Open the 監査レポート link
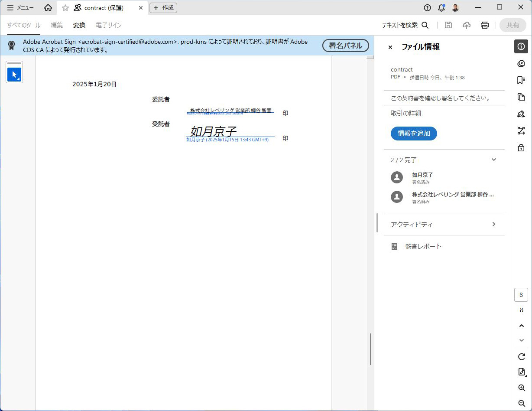This screenshot has width=532, height=411. 423,246
